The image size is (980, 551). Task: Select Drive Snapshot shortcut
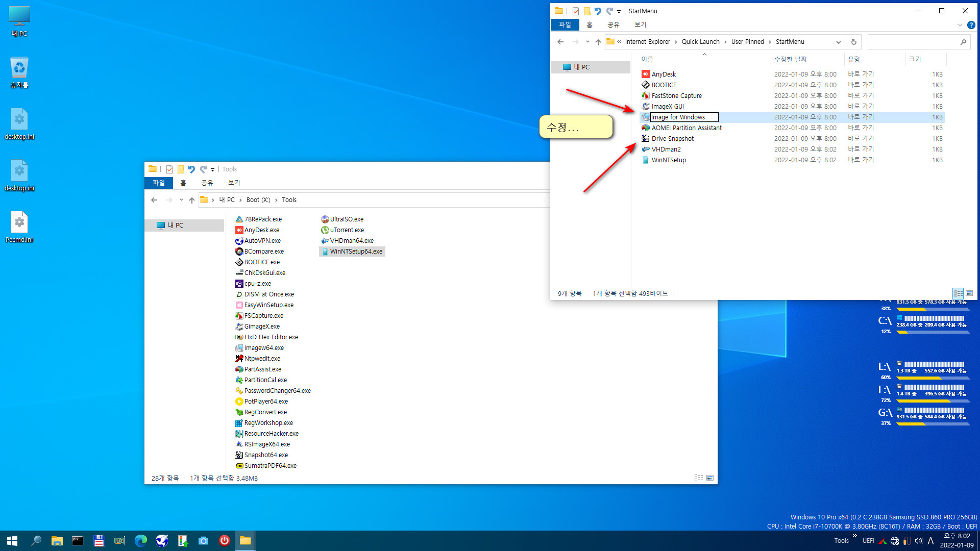pyautogui.click(x=672, y=138)
